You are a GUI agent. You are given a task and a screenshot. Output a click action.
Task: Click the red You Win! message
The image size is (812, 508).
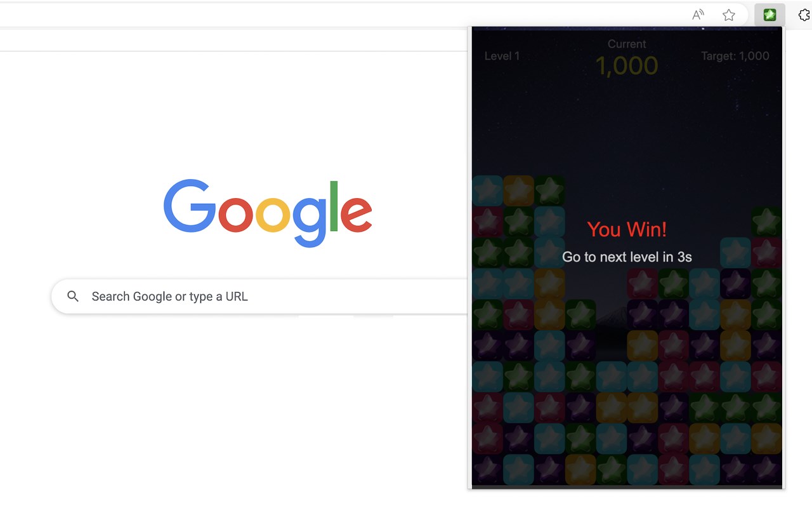[x=627, y=229]
